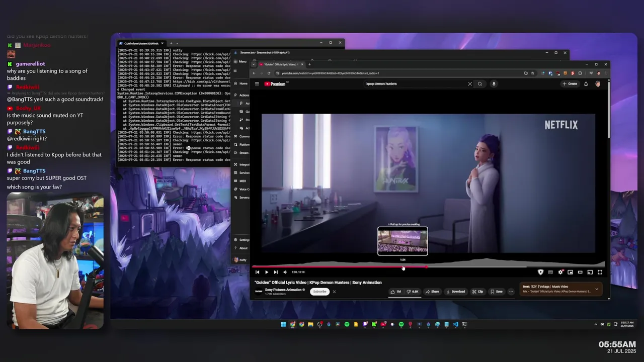
Task: Open About in the Streamer.bot sidebar
Action: (x=241, y=248)
